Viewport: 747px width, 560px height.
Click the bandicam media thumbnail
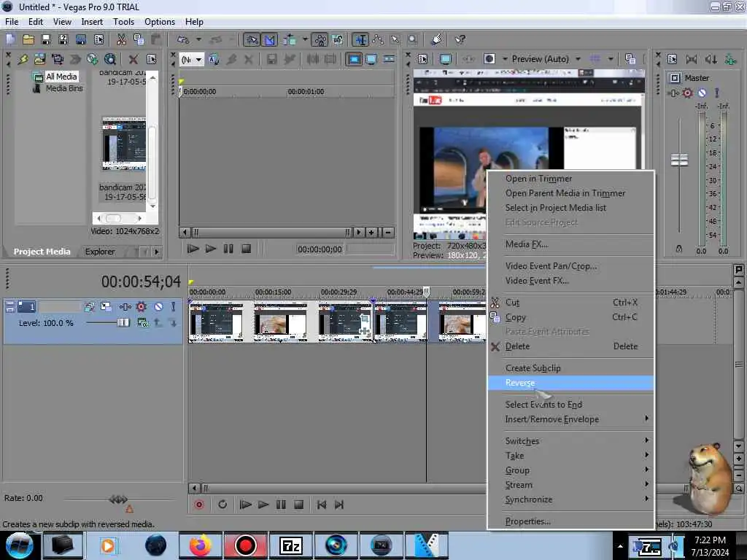124,144
